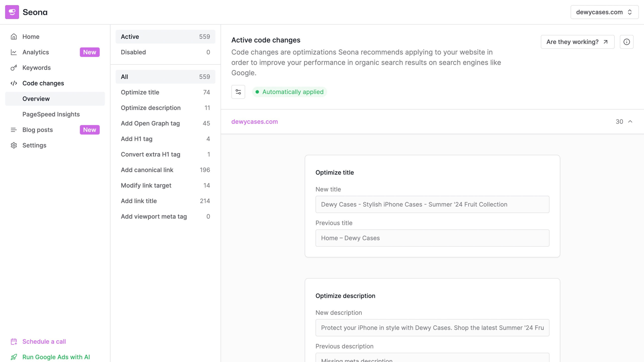Click the Keywords key icon
This screenshot has width=644, height=362.
[14, 68]
